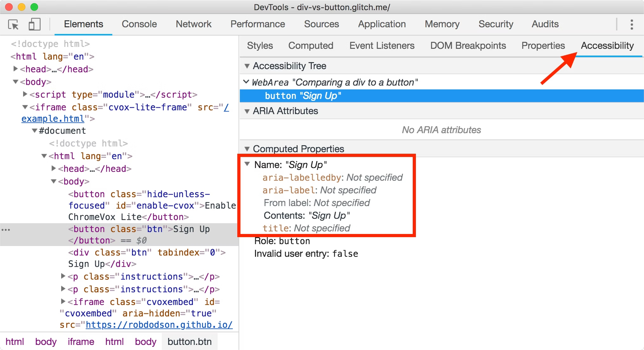Click the first html breadcrumb

click(x=15, y=342)
